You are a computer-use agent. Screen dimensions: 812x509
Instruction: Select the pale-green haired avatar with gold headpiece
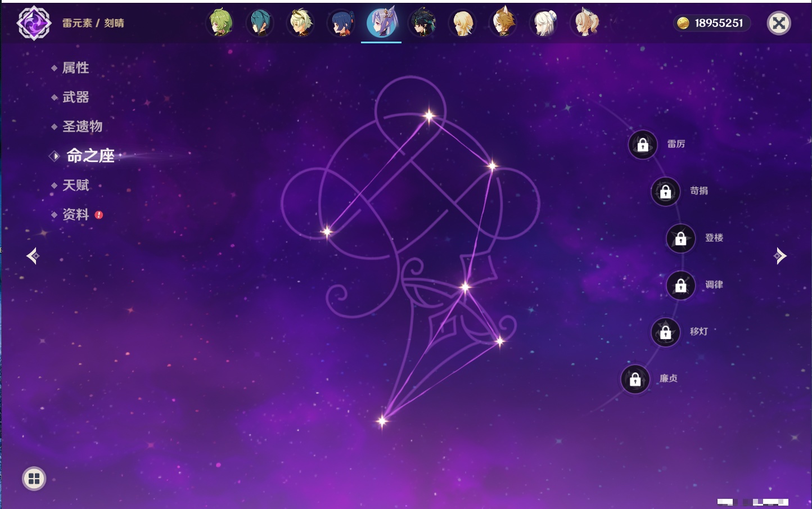(301, 23)
